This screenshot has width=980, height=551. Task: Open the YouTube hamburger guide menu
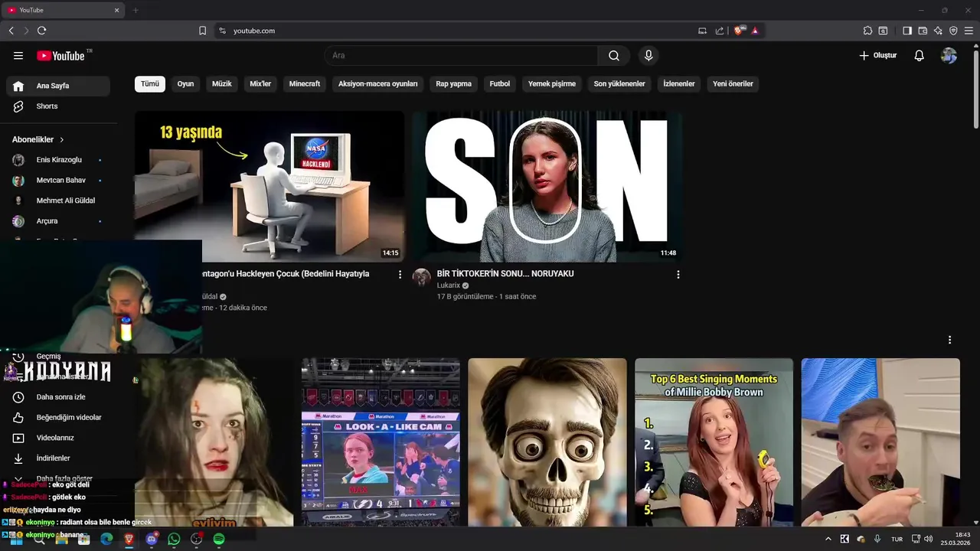click(x=18, y=56)
